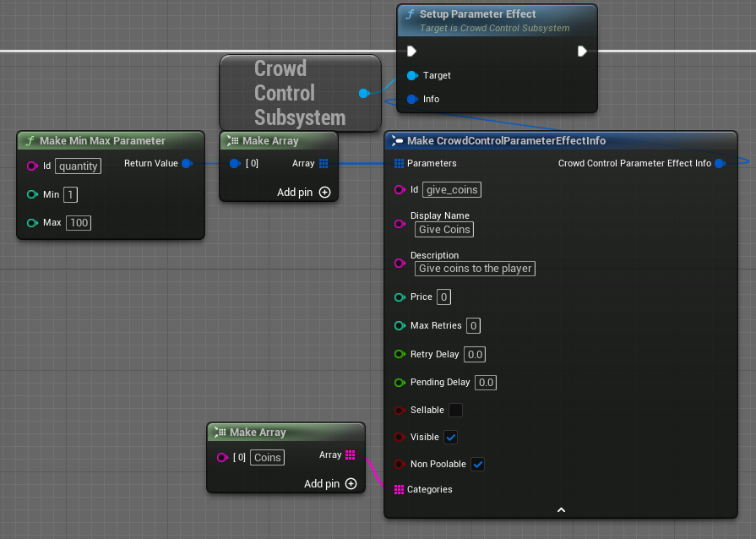
Task: Click the Pending Delay value field
Action: 486,383
